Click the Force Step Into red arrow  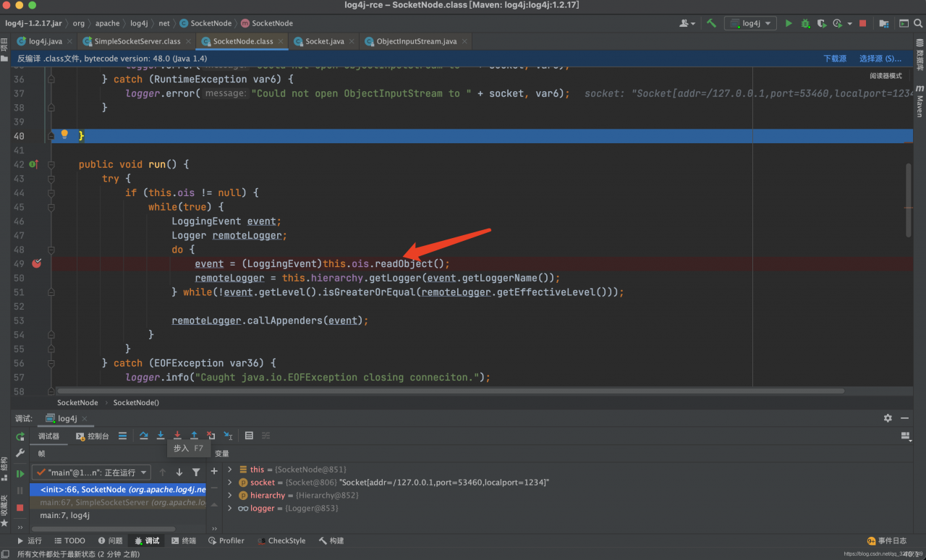click(177, 436)
